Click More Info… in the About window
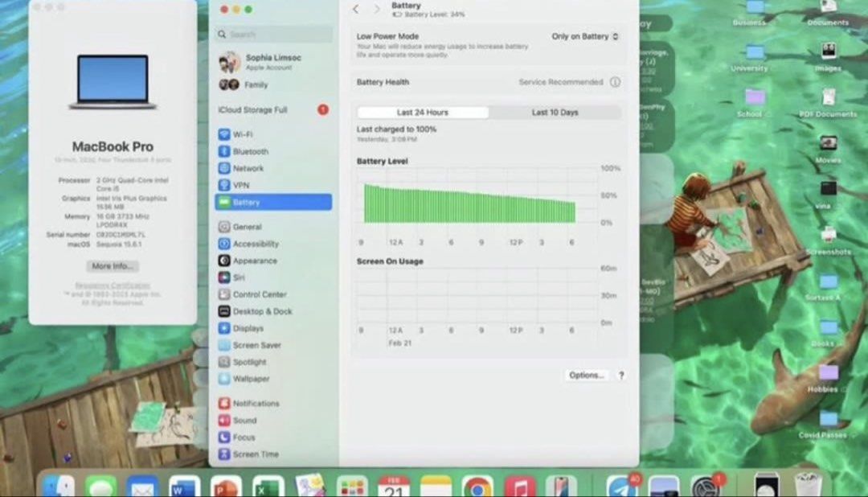This screenshot has height=497, width=868. pyautogui.click(x=113, y=266)
